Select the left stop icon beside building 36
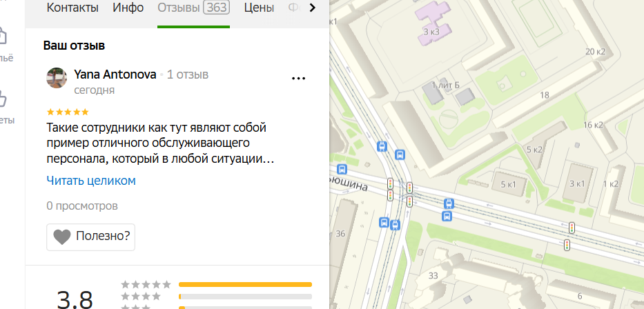This screenshot has height=309, width=644. pyautogui.click(x=384, y=222)
